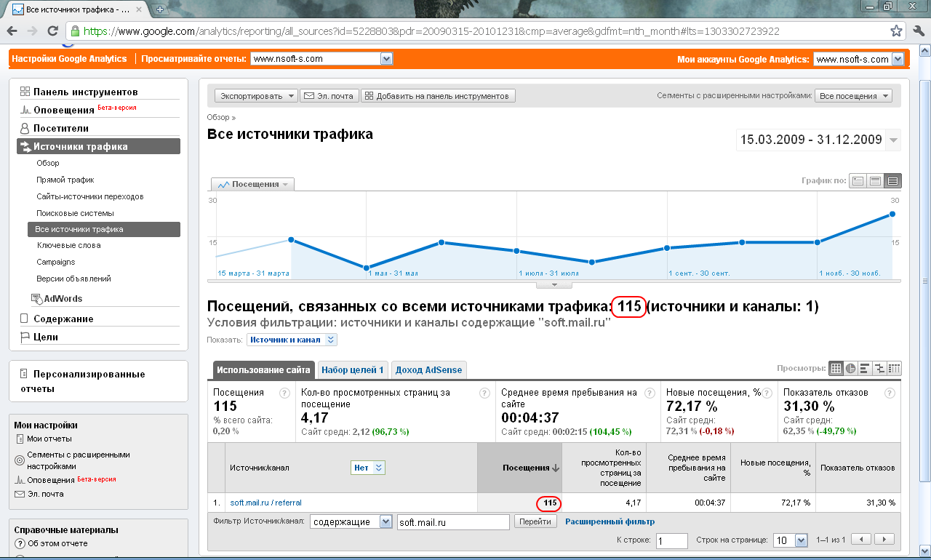931x560 pixels.
Task: Open Расширенный фильтр link
Action: click(610, 521)
